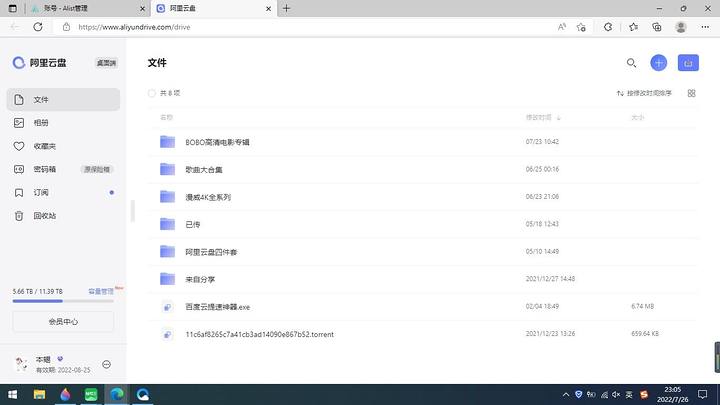Click the .torrent file icon
This screenshot has width=720, height=405.
[x=167, y=334]
